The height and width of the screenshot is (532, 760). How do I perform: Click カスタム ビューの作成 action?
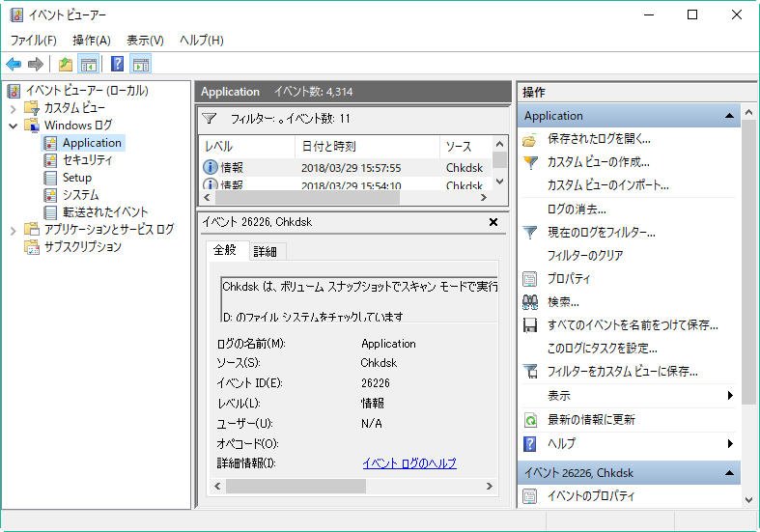pyautogui.click(x=598, y=162)
